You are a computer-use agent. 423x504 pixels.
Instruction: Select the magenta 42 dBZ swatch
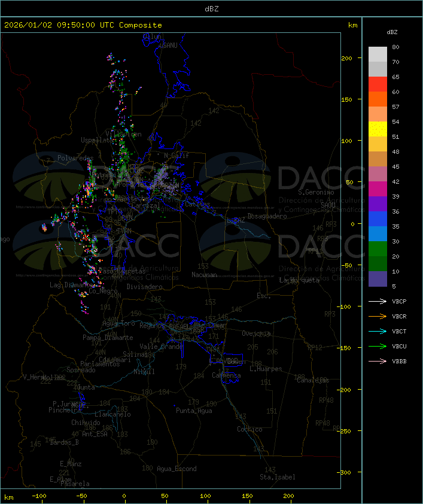click(x=378, y=189)
